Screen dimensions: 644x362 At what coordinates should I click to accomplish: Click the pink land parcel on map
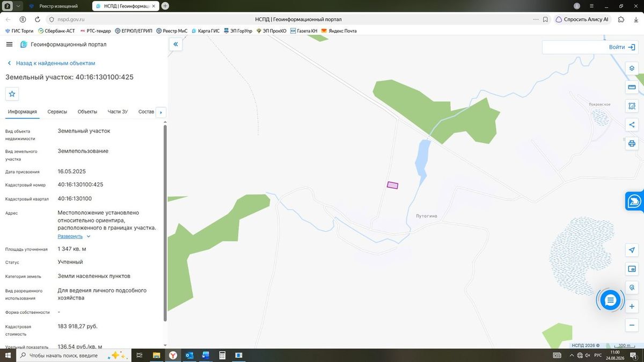[393, 185]
